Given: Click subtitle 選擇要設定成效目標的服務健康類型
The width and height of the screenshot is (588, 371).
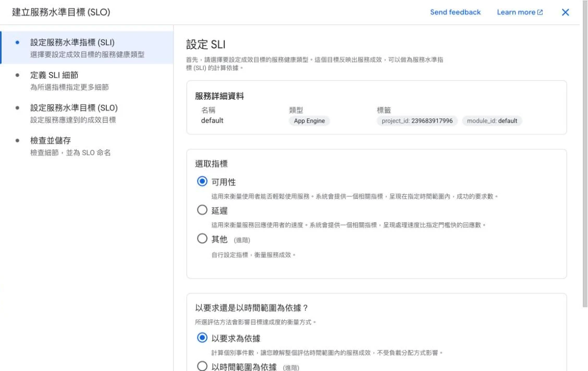Looking at the screenshot, I should point(88,54).
